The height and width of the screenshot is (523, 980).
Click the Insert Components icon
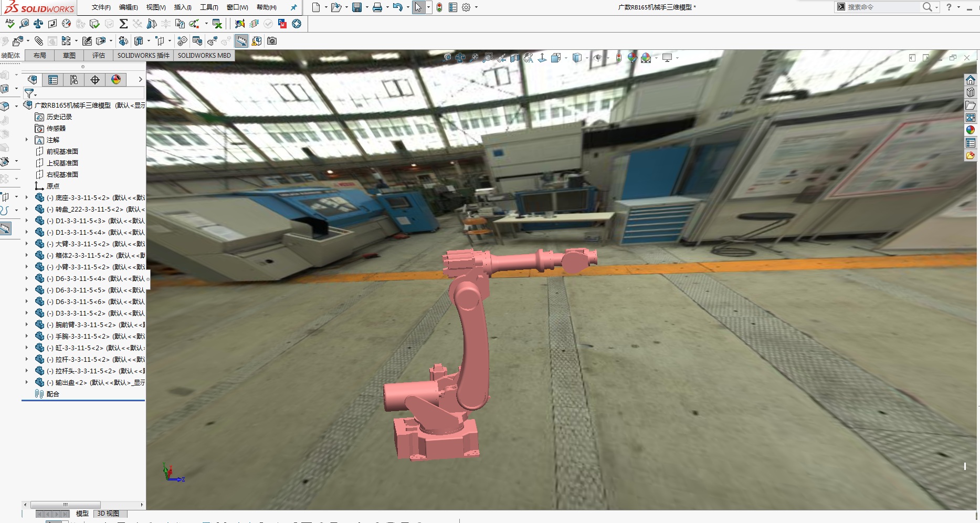(x=17, y=41)
